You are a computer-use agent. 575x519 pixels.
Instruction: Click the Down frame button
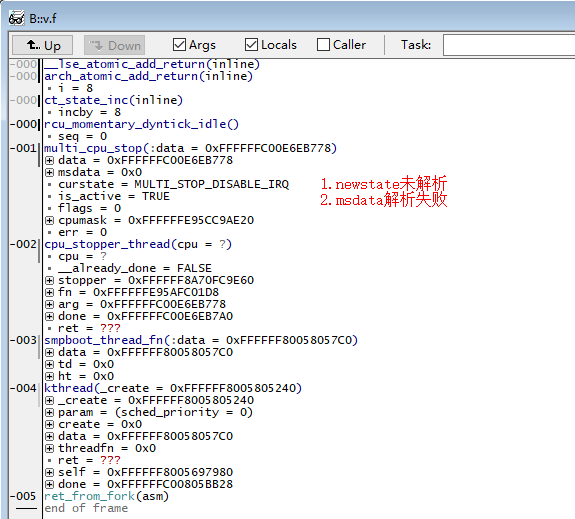pos(114,45)
